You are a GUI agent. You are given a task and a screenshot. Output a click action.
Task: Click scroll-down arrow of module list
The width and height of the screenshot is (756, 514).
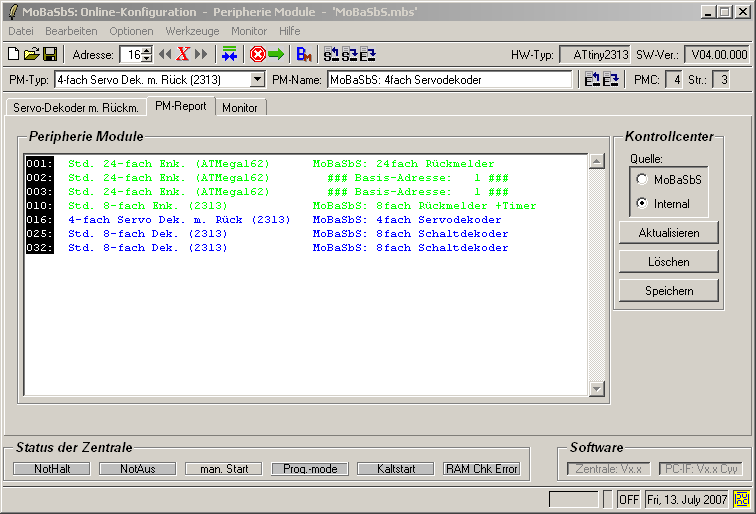[597, 389]
